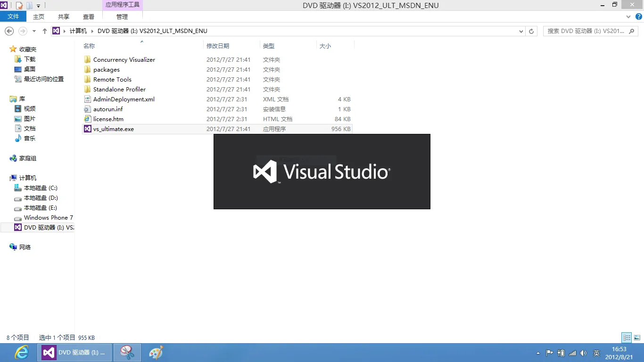Viewport: 644px width, 362px height.
Task: Open the 文件 menu tab
Action: [x=13, y=16]
